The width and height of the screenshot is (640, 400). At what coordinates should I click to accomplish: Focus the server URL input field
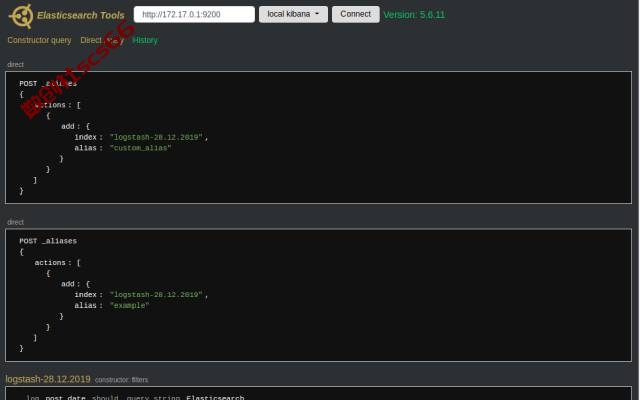pyautogui.click(x=194, y=14)
